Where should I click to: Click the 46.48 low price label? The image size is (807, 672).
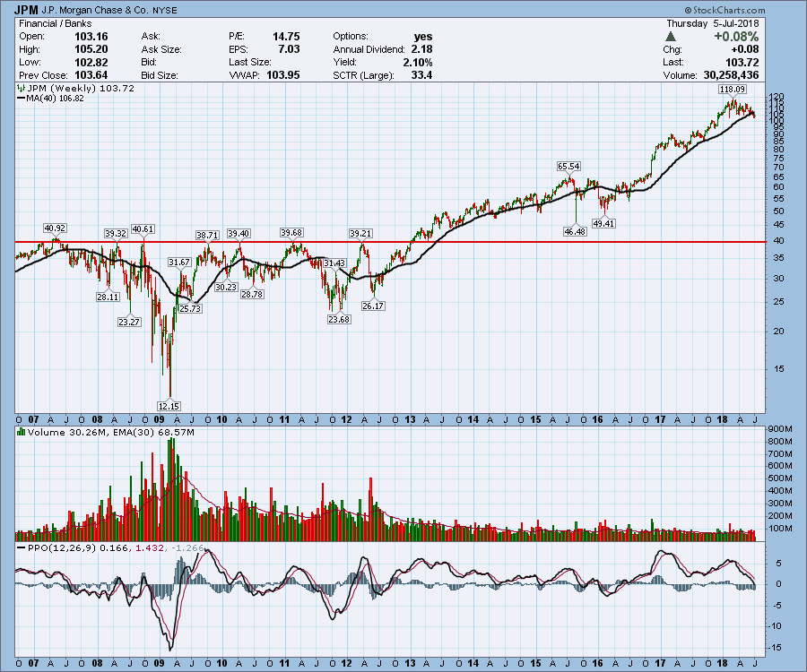click(575, 231)
